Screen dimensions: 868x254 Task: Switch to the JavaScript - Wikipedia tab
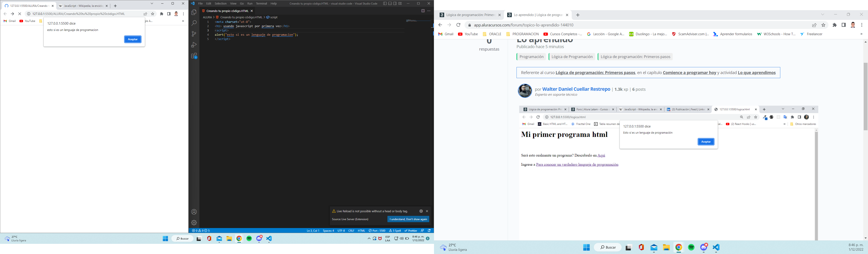83,6
